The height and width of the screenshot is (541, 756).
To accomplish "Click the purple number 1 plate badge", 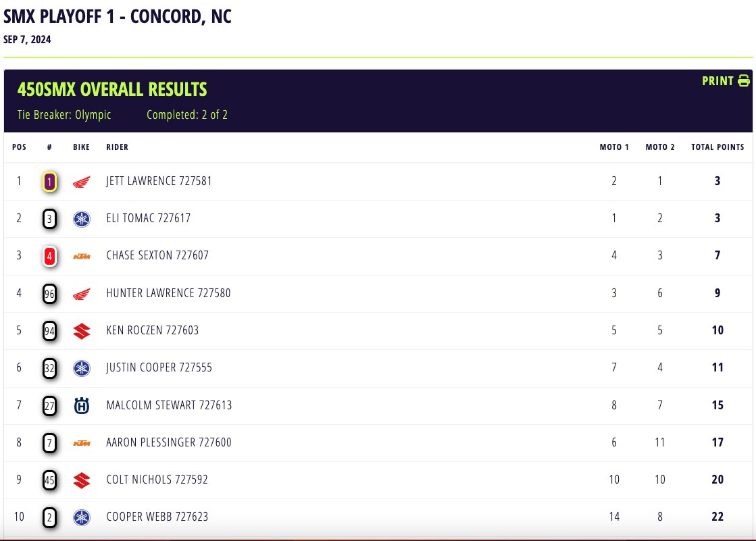I will click(x=49, y=182).
